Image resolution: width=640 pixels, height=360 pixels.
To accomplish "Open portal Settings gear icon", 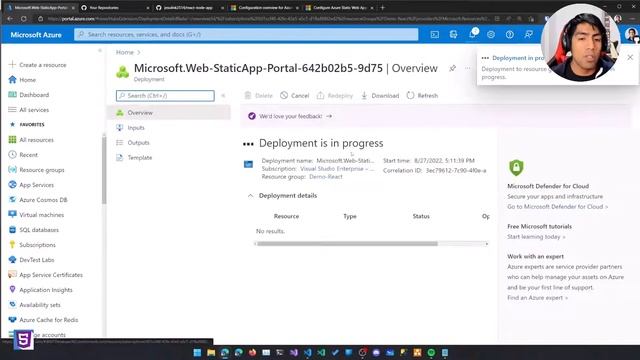I will point(491,35).
